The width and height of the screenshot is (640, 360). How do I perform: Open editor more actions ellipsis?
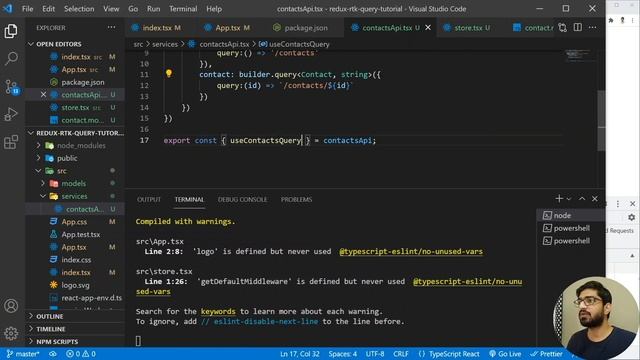click(593, 28)
